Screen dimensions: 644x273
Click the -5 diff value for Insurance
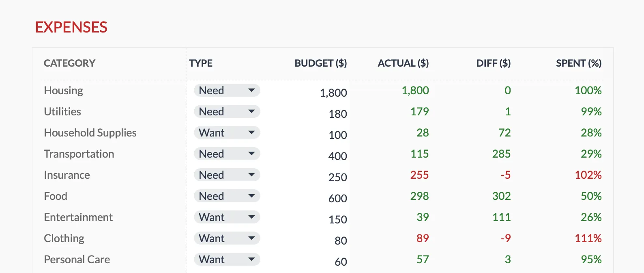[505, 175]
